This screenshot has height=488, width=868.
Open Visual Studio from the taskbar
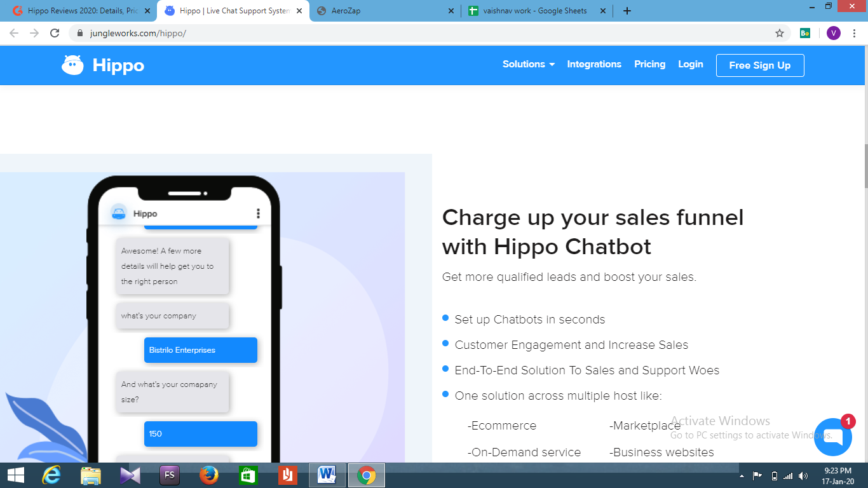click(x=130, y=475)
